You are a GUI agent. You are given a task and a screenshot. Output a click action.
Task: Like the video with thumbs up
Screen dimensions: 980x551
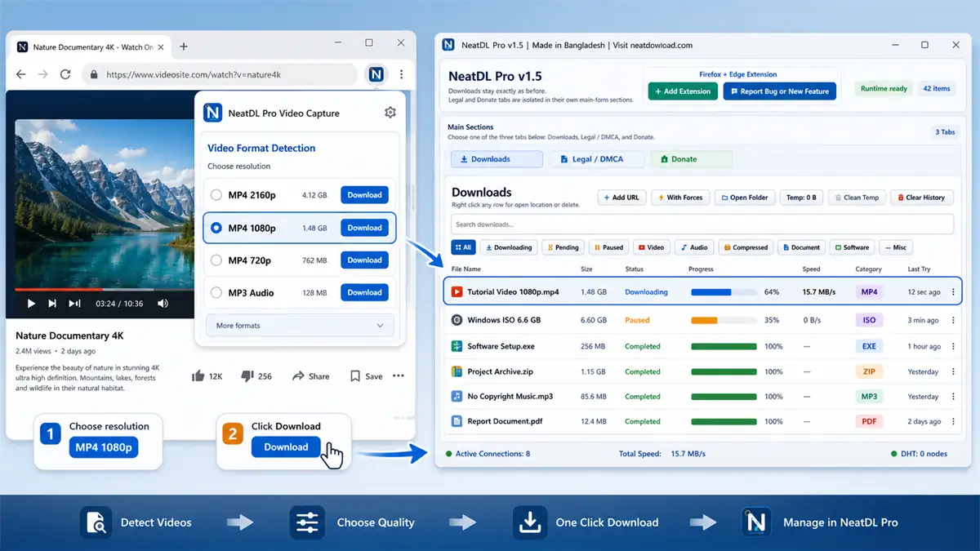pos(198,376)
